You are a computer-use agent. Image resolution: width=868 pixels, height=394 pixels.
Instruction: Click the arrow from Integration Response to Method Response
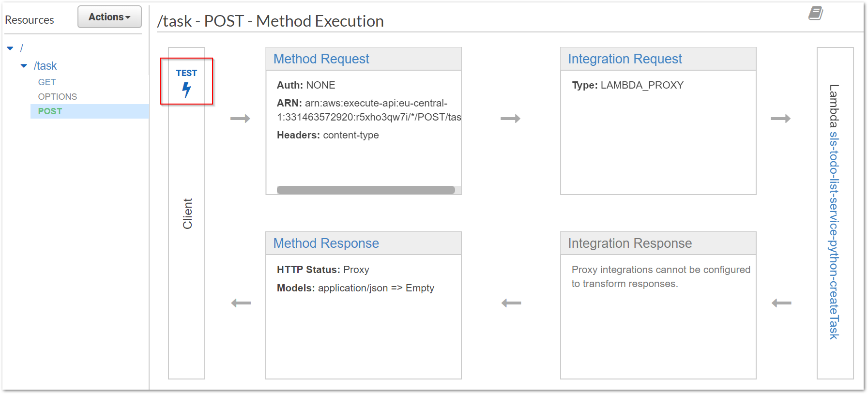(x=511, y=303)
